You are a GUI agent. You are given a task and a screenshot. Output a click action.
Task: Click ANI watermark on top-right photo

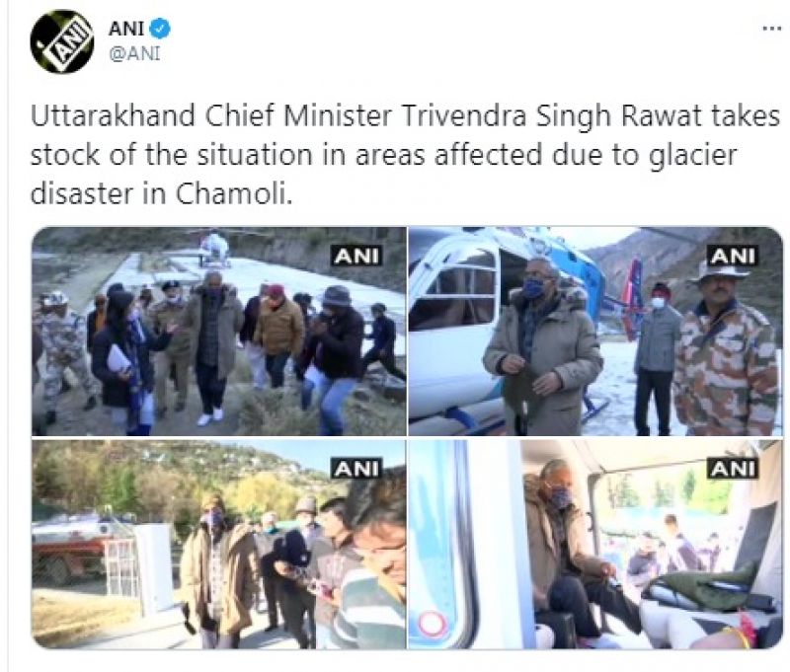[733, 256]
